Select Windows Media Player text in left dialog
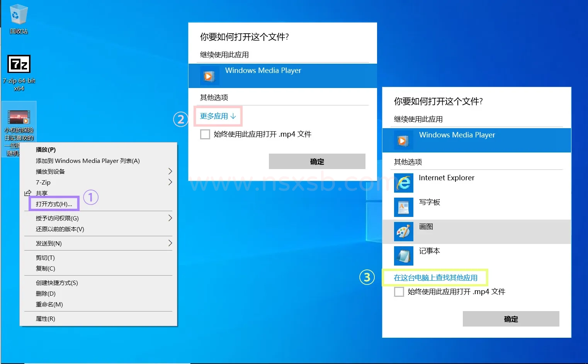588x364 pixels. [x=263, y=71]
